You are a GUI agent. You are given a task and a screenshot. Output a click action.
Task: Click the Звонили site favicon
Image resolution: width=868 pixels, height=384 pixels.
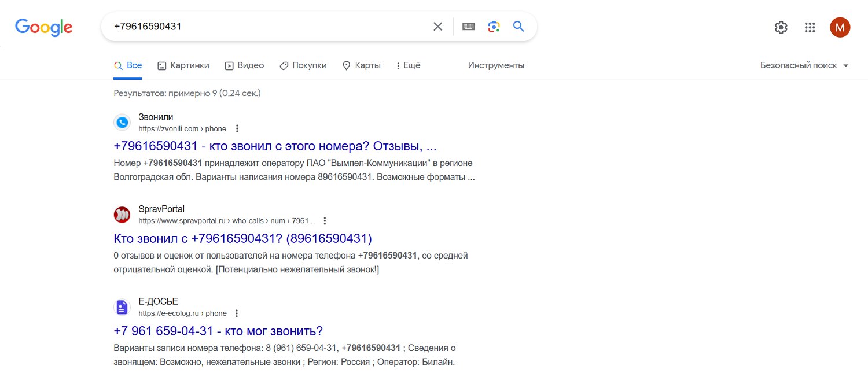coord(122,123)
